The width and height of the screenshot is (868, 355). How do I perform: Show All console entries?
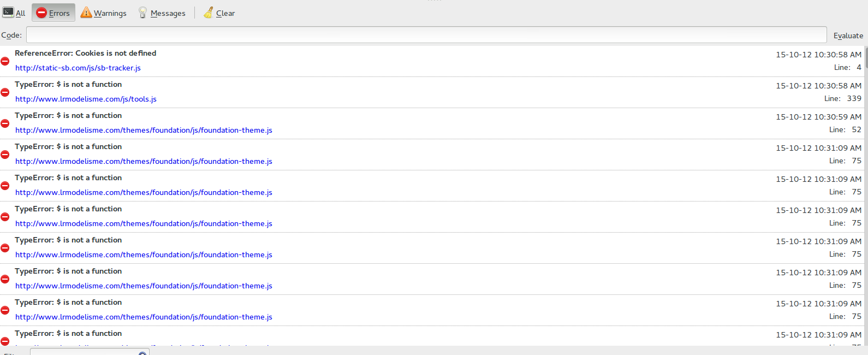(20, 13)
